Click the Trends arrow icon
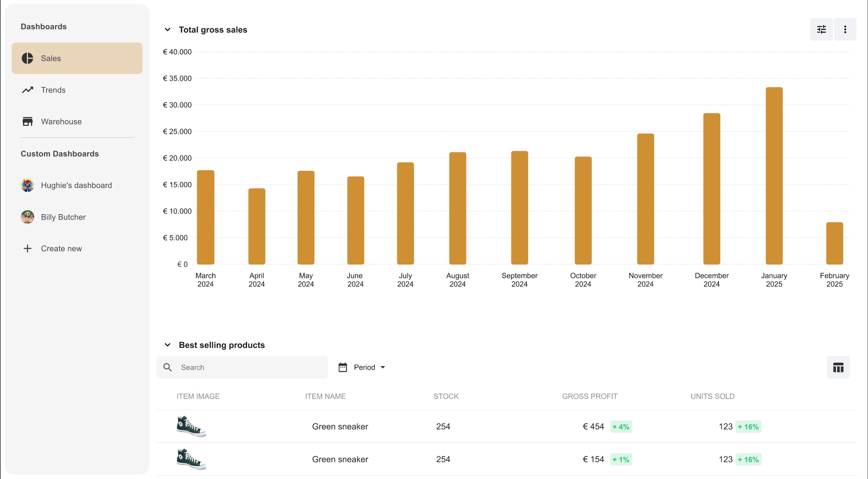 point(27,90)
